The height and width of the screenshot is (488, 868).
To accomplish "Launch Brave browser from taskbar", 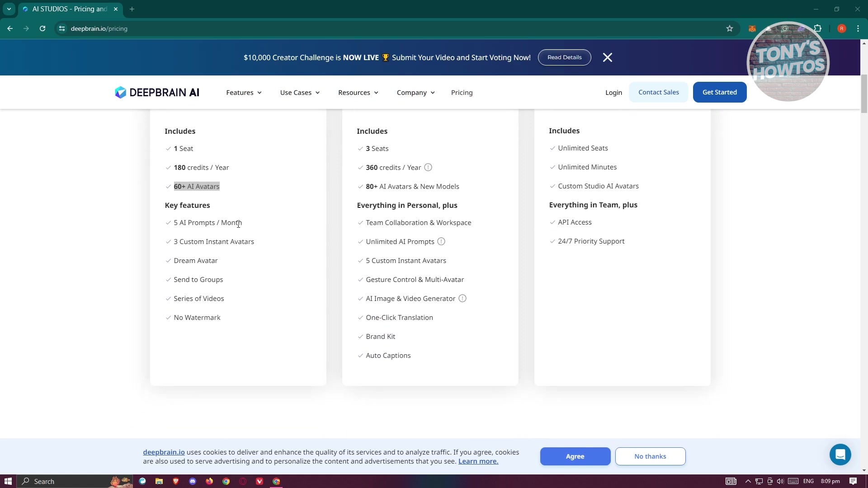I will [x=176, y=481].
